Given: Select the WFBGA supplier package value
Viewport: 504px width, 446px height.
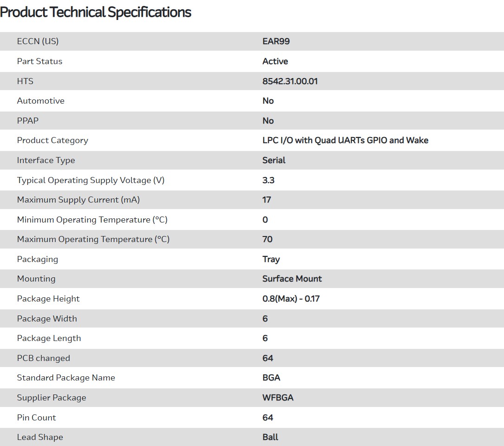Looking at the screenshot, I should click(x=278, y=398).
